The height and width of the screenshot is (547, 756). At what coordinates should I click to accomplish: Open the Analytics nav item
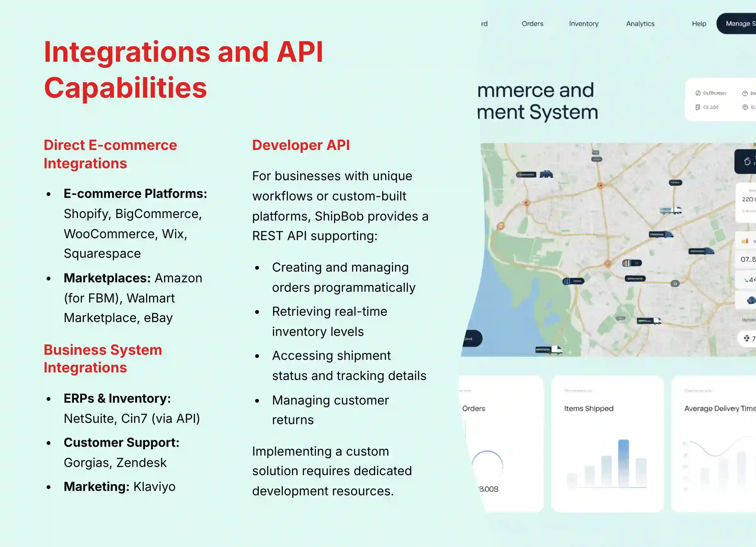(x=640, y=24)
